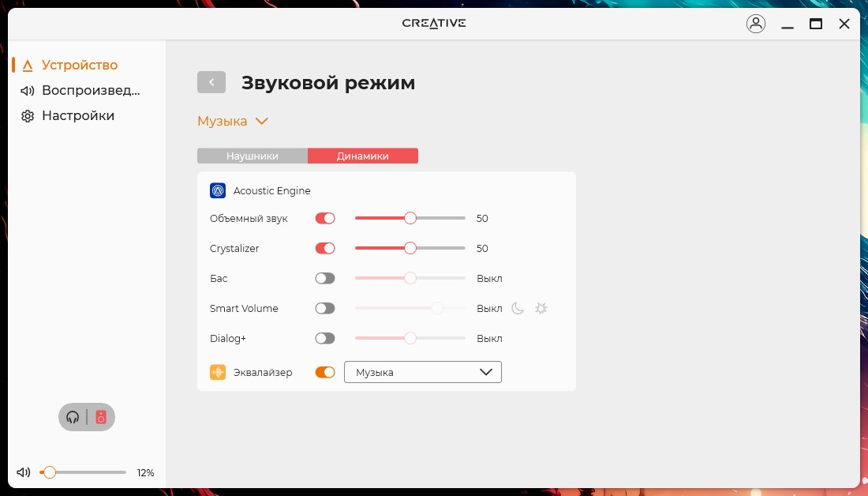Click the Crystalizer value 50
Viewport: 868px width, 496px height.
pyautogui.click(x=482, y=248)
